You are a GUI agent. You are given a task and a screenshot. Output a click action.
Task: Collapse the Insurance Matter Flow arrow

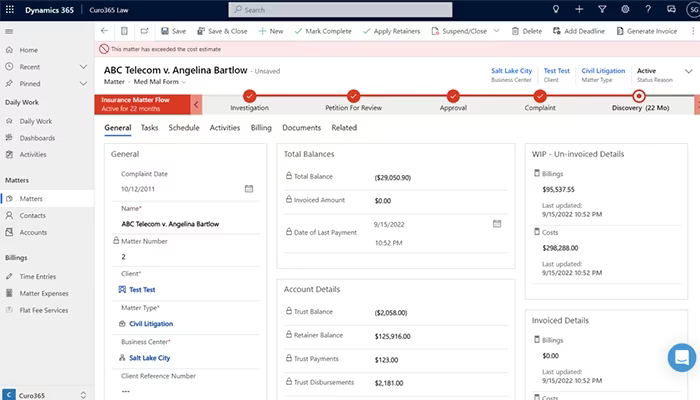(x=196, y=104)
